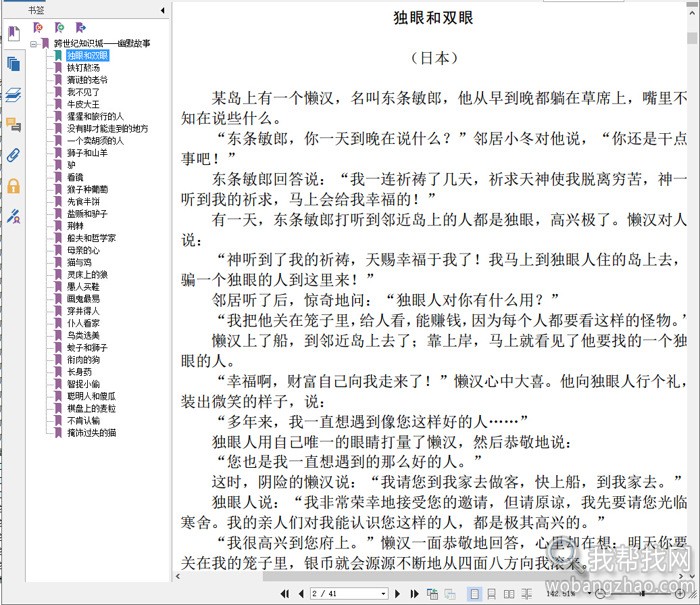Open the Security lock panel icon

pos(14,186)
